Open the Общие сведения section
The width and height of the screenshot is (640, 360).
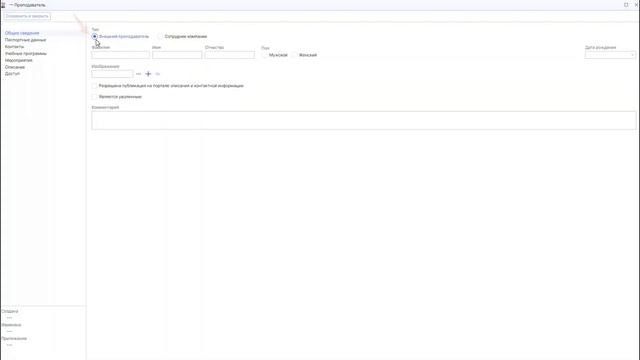pyautogui.click(x=22, y=33)
